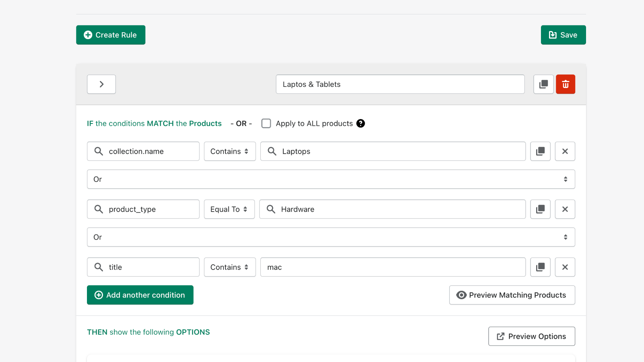Remove the collection.name condition
This screenshot has height=362, width=644.
[x=565, y=151]
